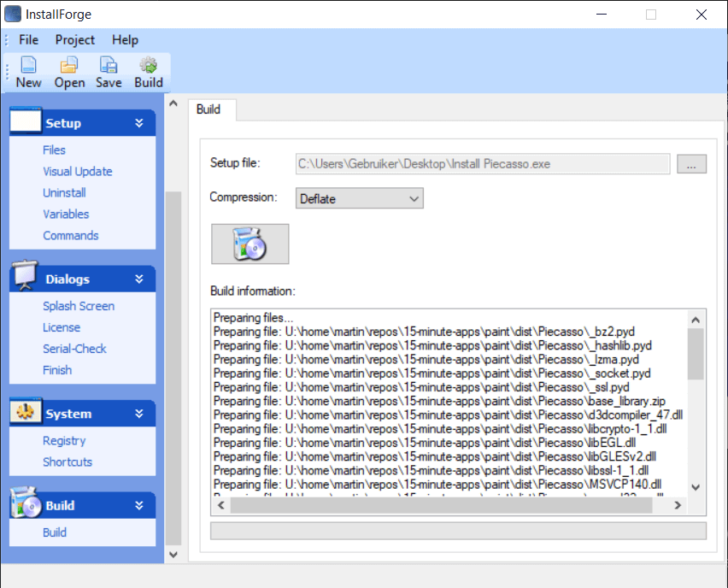
Task: Click the sidebar scroll down arrow
Action: tap(173, 555)
